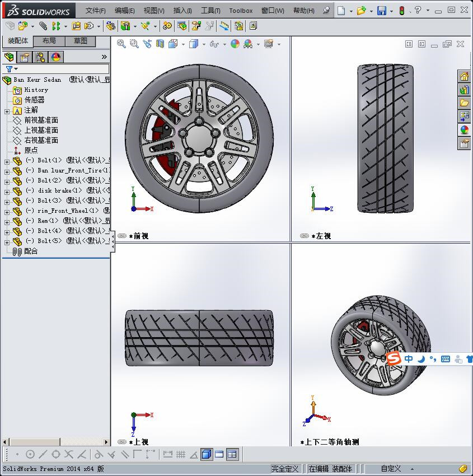Viewport: 473px width, 476px height.
Task: Click the Zoom to Area icon
Action: [134, 44]
